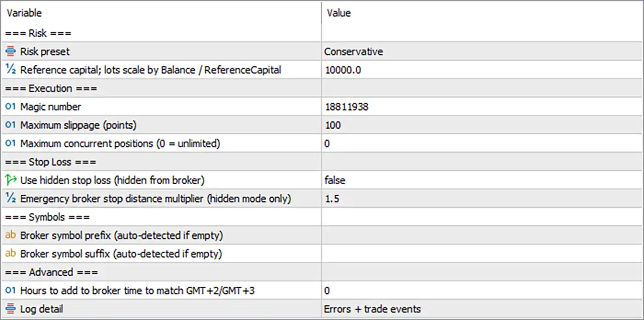Image resolution: width=644 pixels, height=320 pixels.
Task: Select the '=== Execution ===' section row
Action: point(322,88)
